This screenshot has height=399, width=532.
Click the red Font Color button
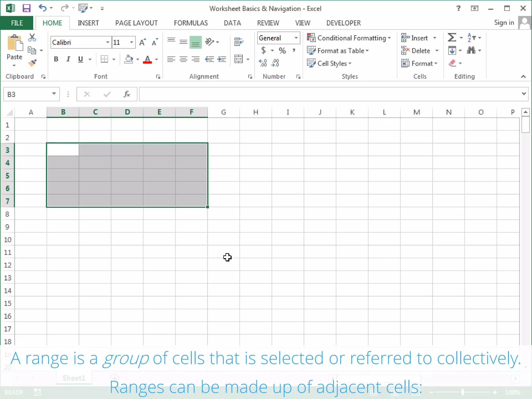tap(147, 59)
